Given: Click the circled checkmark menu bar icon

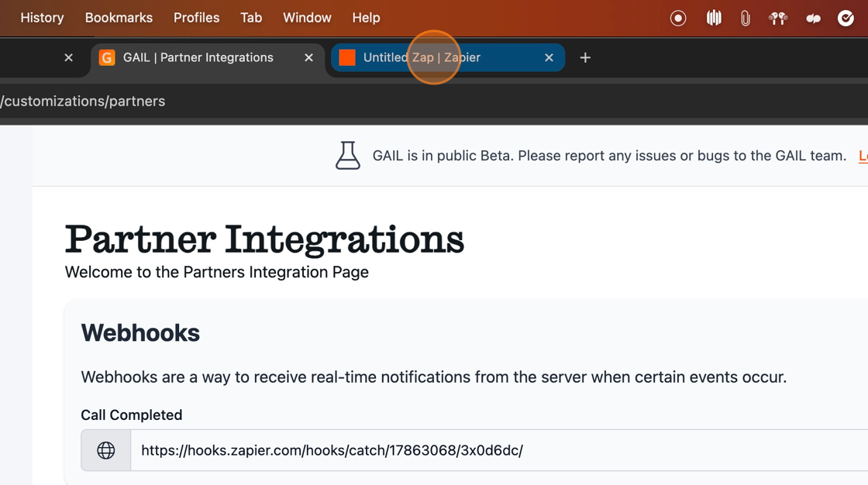Looking at the screenshot, I should 846,18.
